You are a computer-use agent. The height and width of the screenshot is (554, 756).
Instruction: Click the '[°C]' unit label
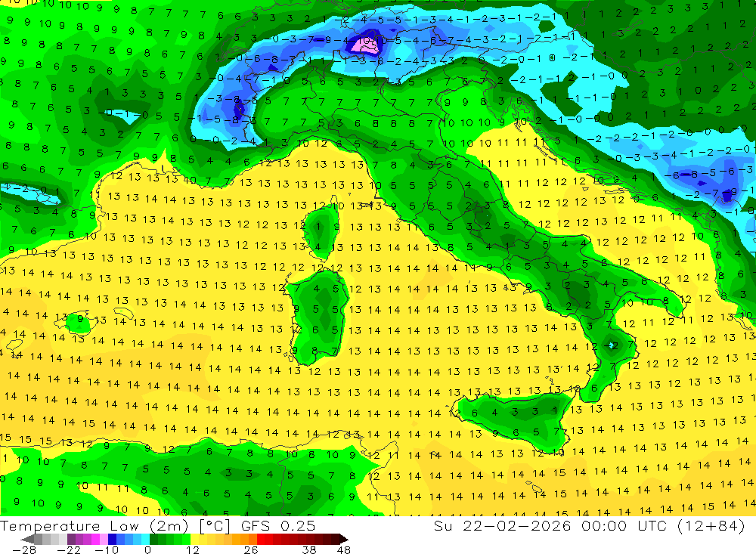pos(215,526)
